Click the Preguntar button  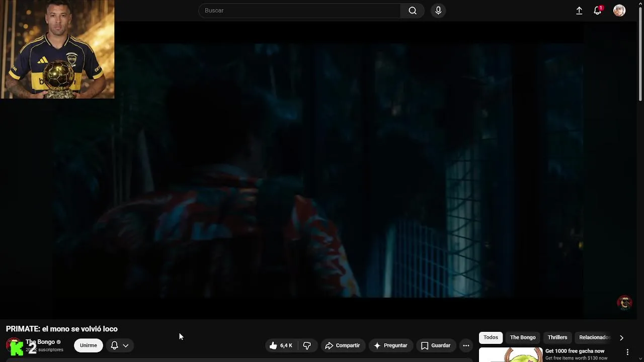pyautogui.click(x=390, y=345)
